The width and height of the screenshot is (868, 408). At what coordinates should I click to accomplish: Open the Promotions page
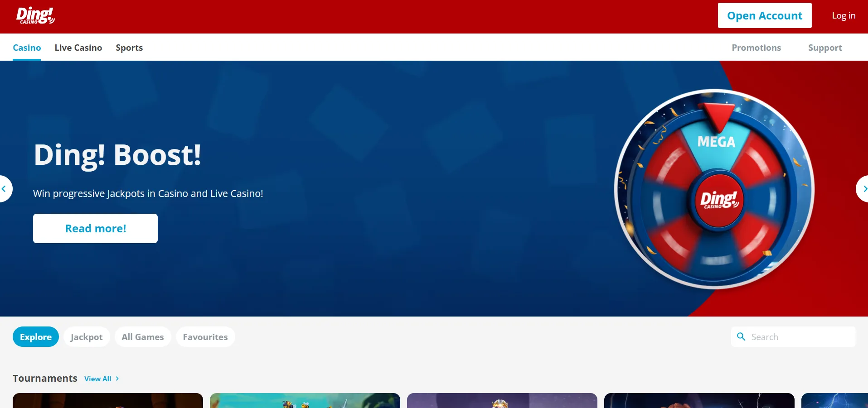click(x=756, y=48)
